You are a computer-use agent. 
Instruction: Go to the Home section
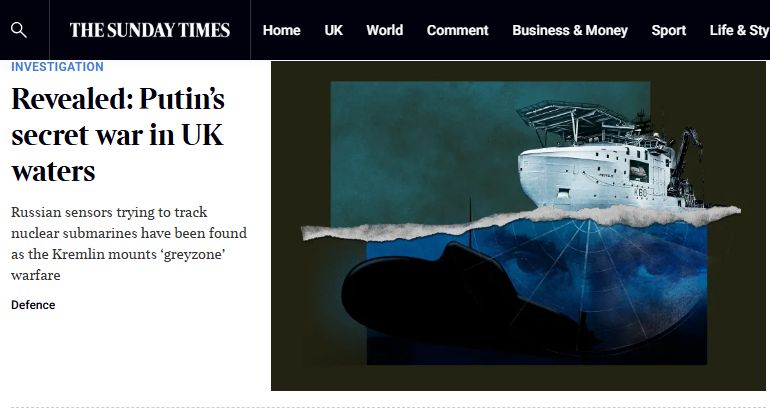tap(281, 30)
